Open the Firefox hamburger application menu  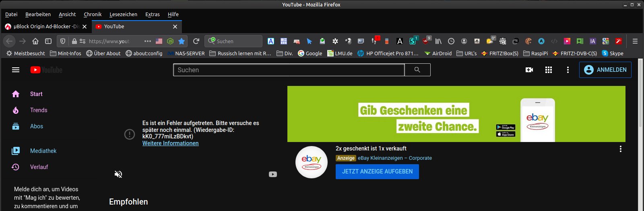(x=635, y=41)
